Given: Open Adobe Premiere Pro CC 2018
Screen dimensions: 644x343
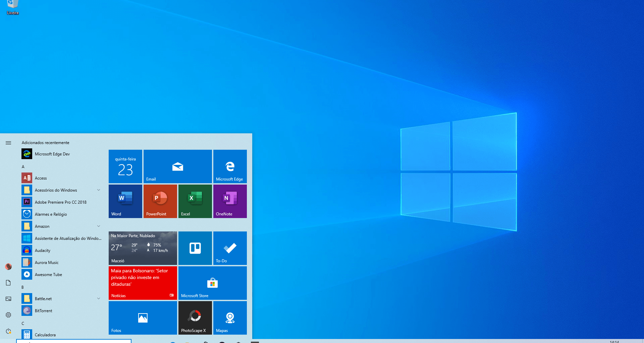Looking at the screenshot, I should pos(60,202).
